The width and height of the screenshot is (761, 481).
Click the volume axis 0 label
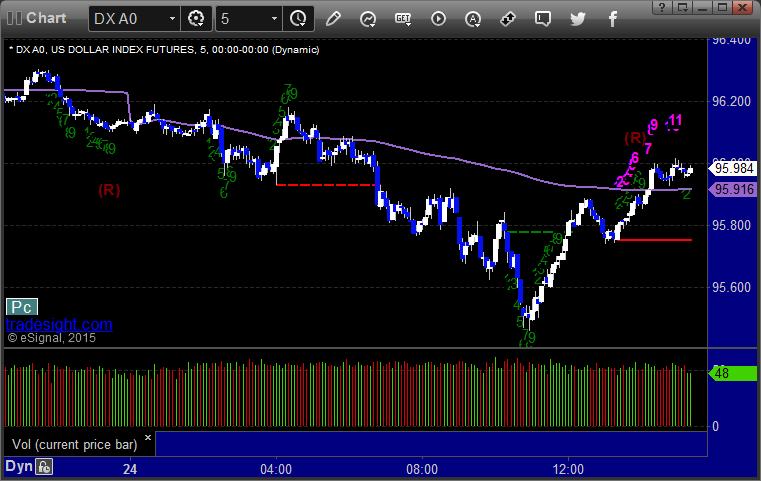715,427
